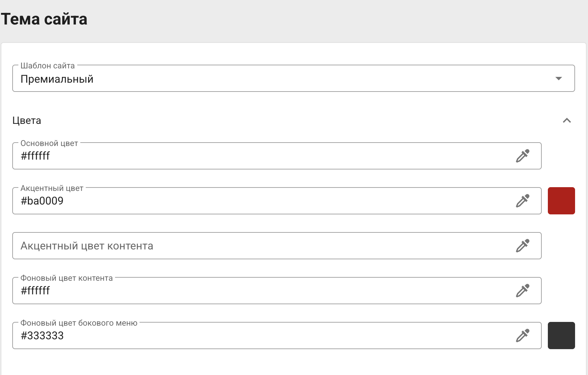
Task: Open the red #ba0009 color swatch
Action: click(x=561, y=201)
